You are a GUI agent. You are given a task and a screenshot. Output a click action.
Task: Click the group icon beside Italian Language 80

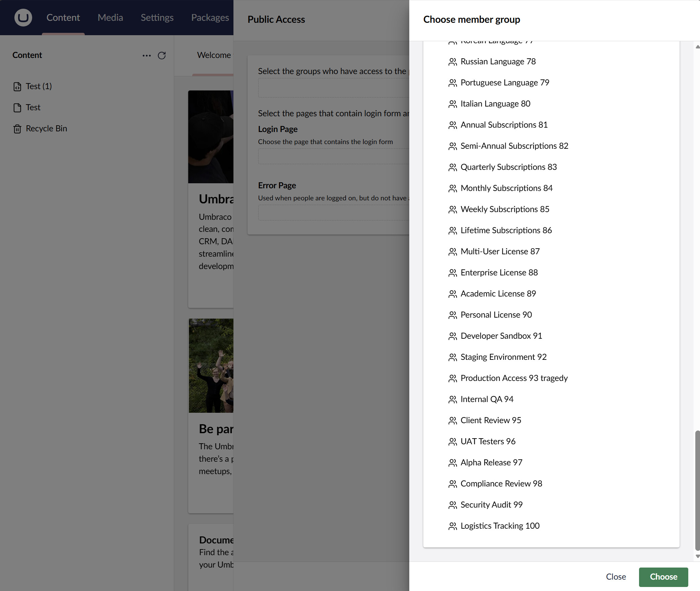452,104
